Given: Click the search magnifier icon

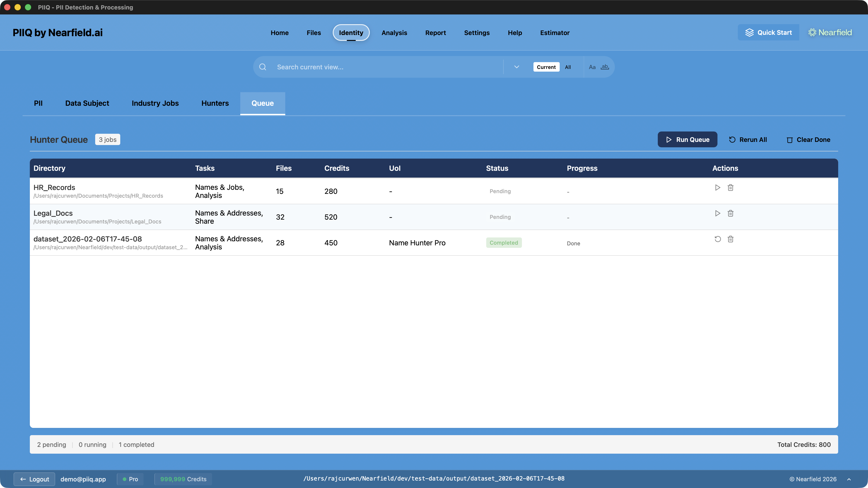Looking at the screenshot, I should 263,67.
